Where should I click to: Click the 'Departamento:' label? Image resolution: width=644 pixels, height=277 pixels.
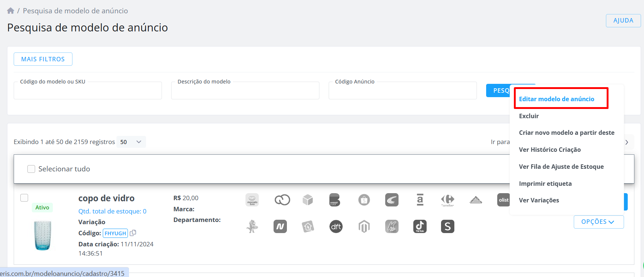coord(197,220)
